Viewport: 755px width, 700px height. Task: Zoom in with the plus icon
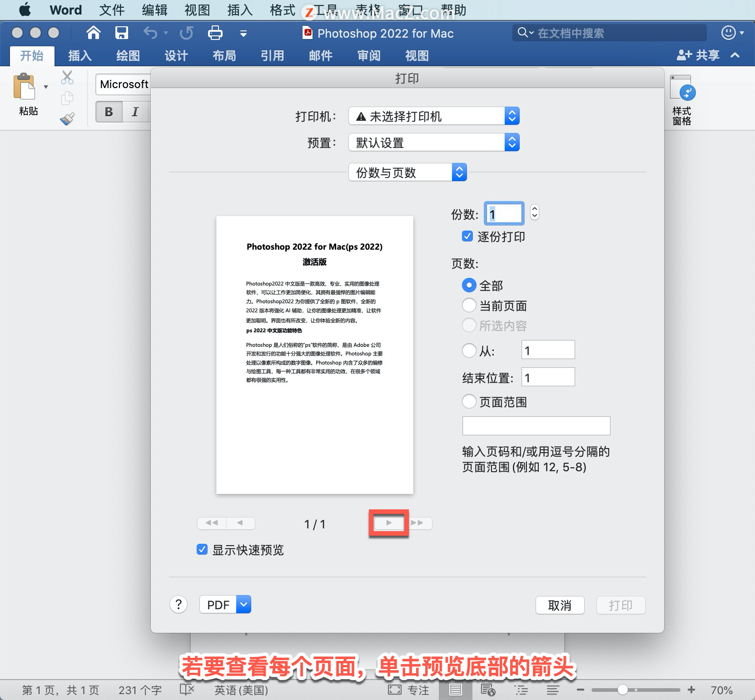[691, 690]
